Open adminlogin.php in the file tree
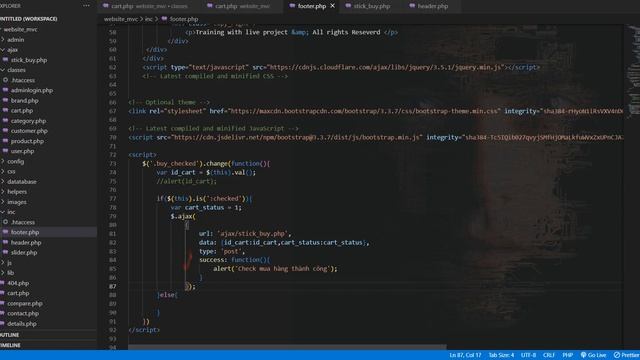 click(32, 90)
